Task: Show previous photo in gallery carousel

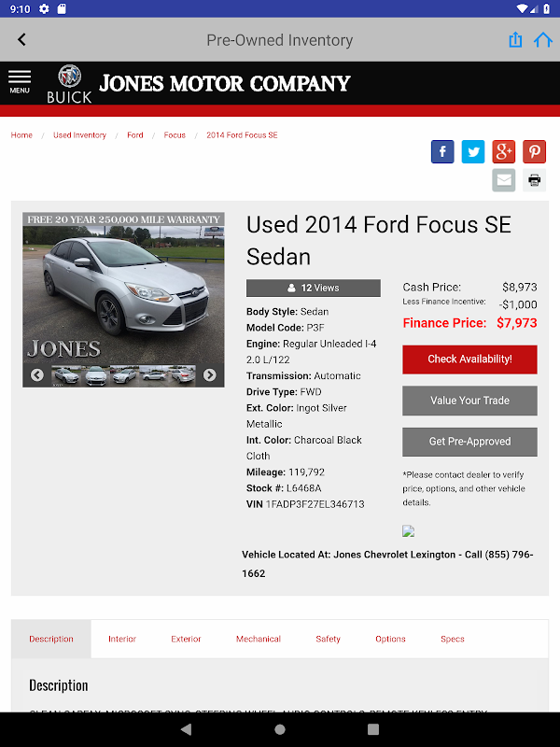Action: [x=37, y=375]
